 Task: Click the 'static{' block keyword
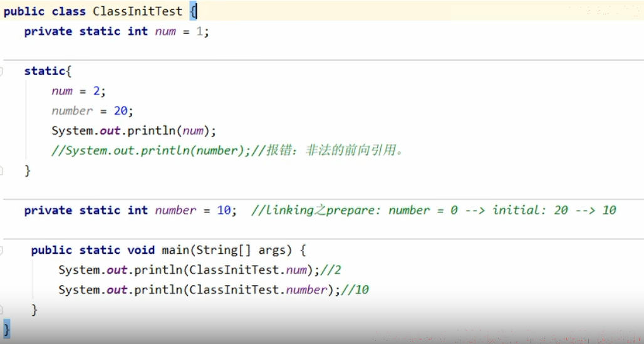[x=48, y=71]
